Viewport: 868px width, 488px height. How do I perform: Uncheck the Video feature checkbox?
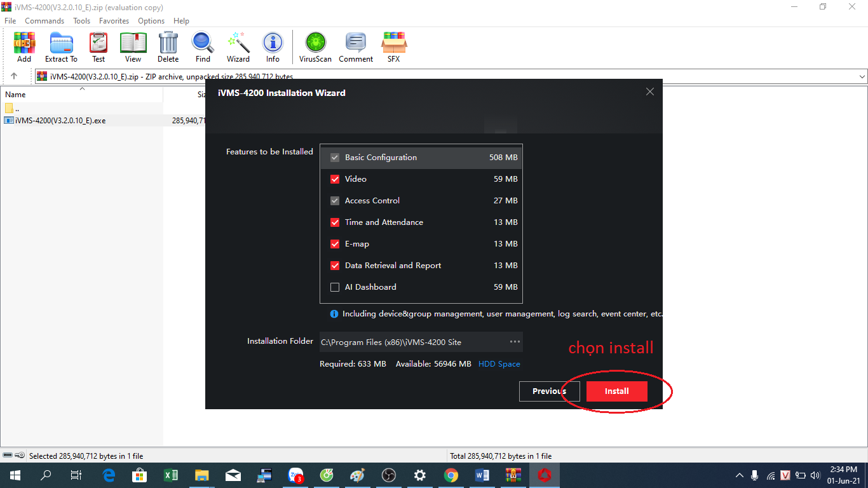click(x=335, y=179)
